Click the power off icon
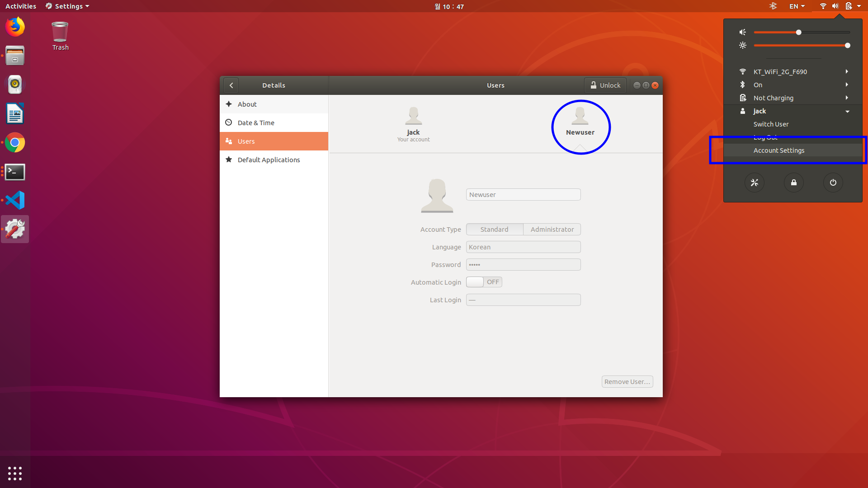868x488 pixels. tap(833, 183)
